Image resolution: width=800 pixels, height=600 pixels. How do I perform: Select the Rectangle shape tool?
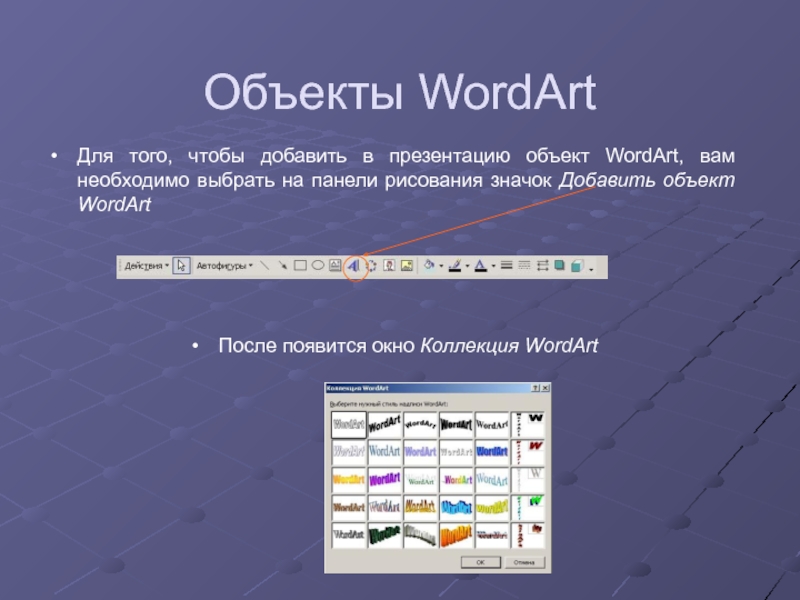point(300,266)
